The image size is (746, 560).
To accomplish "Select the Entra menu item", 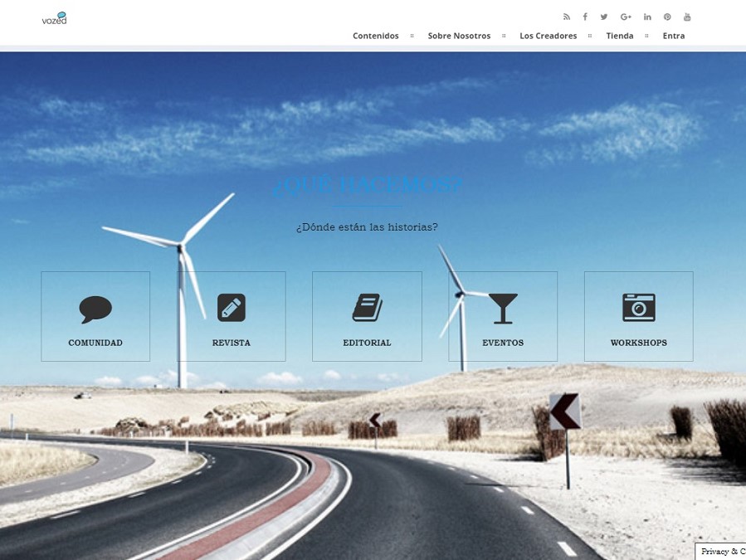I will (x=674, y=36).
